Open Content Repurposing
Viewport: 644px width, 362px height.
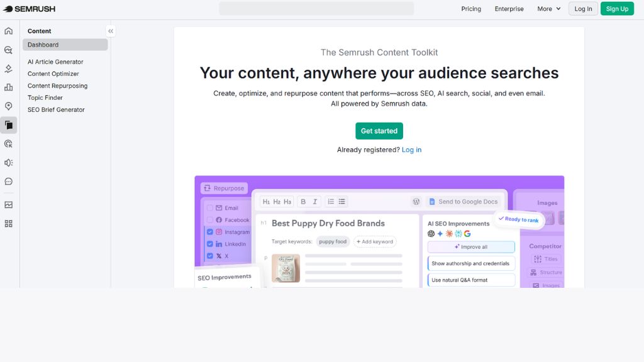coord(57,85)
